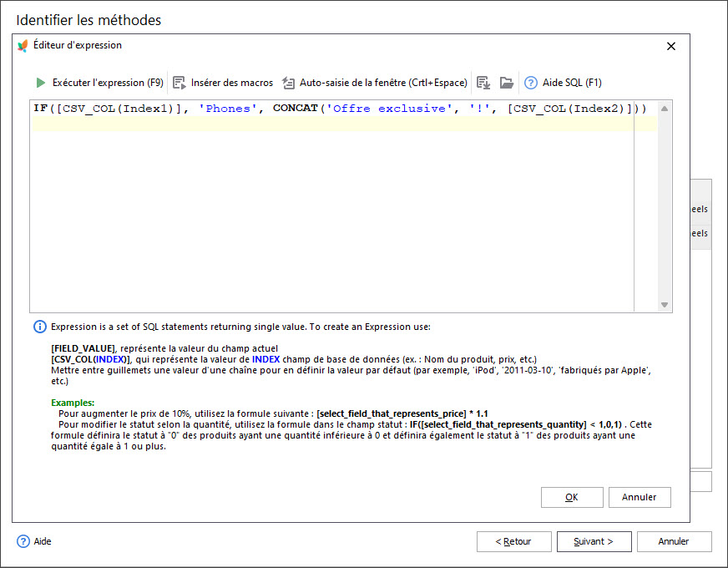Click the save expression to file icon

[483, 83]
